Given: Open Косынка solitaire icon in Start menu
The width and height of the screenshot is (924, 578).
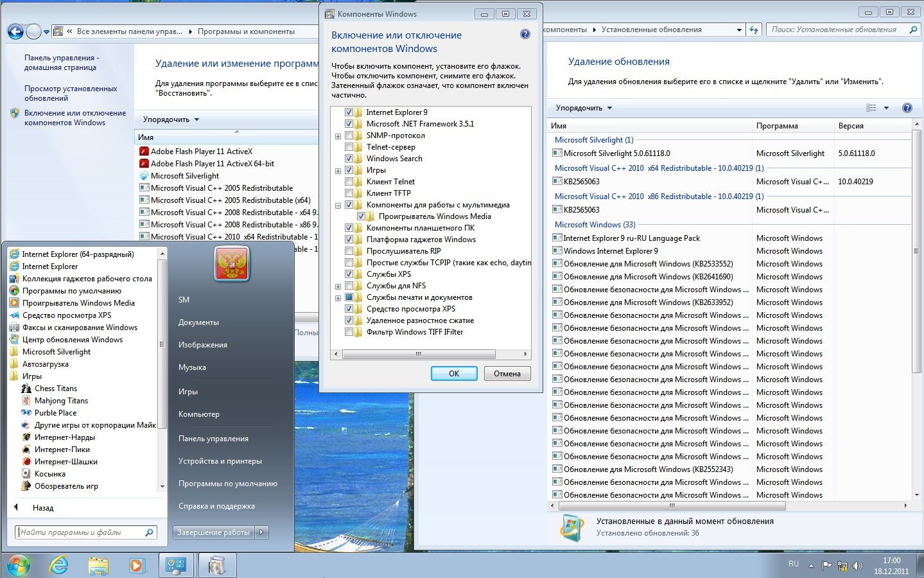Looking at the screenshot, I should coord(26,474).
